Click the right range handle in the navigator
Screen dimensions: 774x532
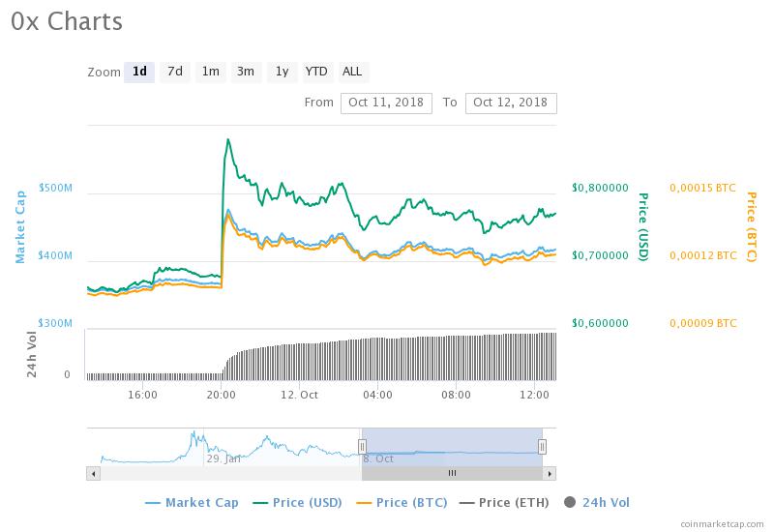click(542, 446)
